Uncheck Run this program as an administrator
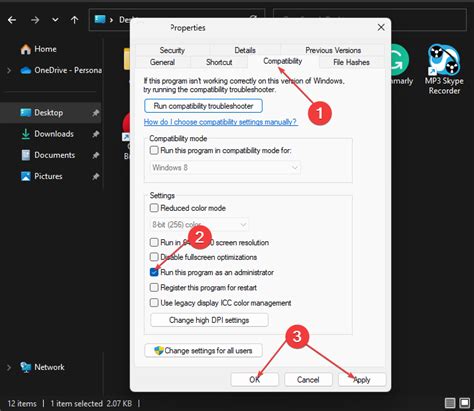This screenshot has width=474, height=411. pos(154,272)
